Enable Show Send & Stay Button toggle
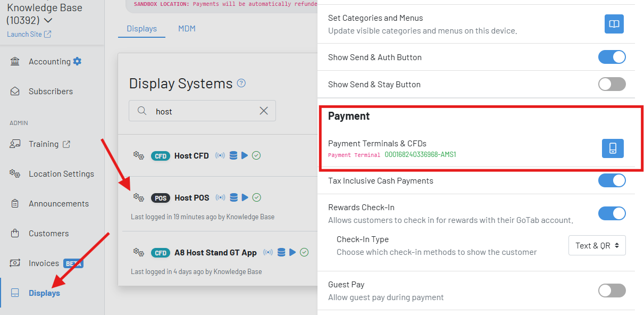The width and height of the screenshot is (644, 315). [612, 84]
